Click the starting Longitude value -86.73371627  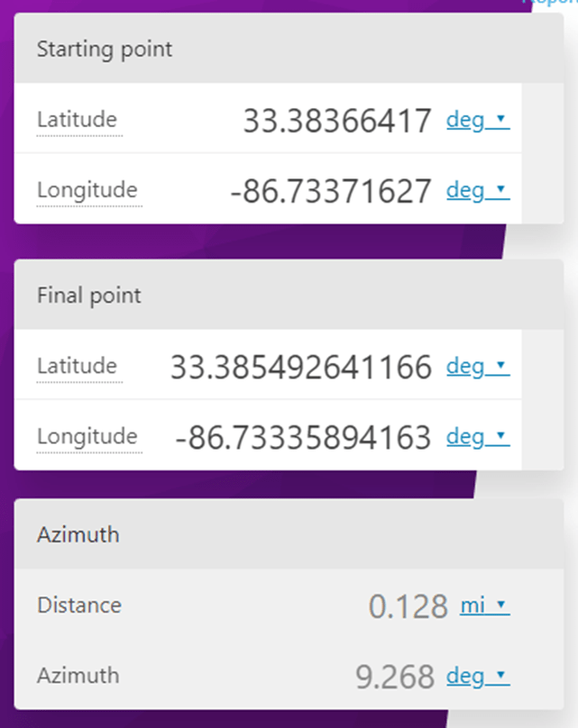[331, 191]
